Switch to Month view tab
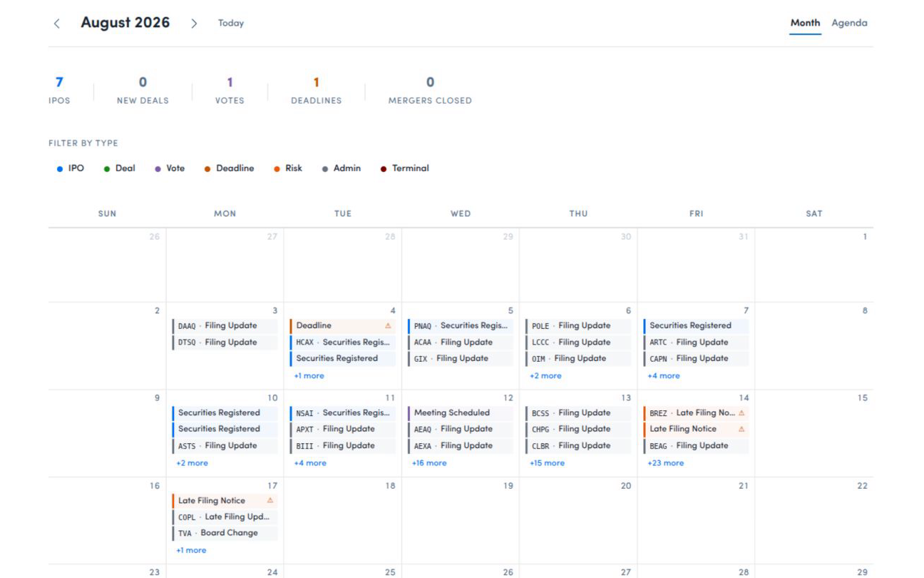The height and width of the screenshot is (578, 924). click(805, 23)
